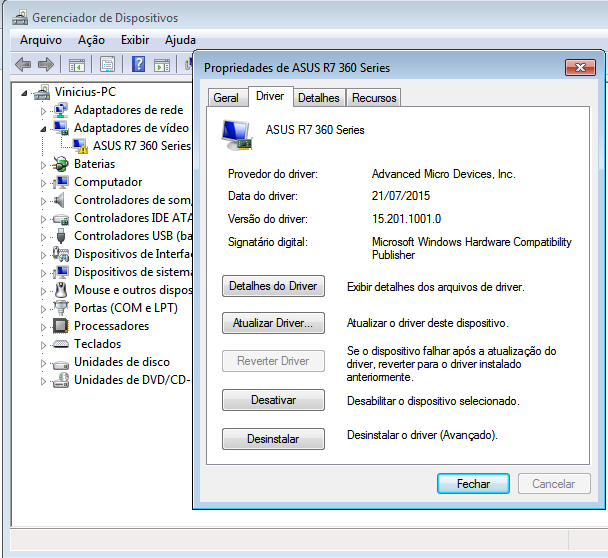Click the blue Help question mark icon

pyautogui.click(x=138, y=64)
